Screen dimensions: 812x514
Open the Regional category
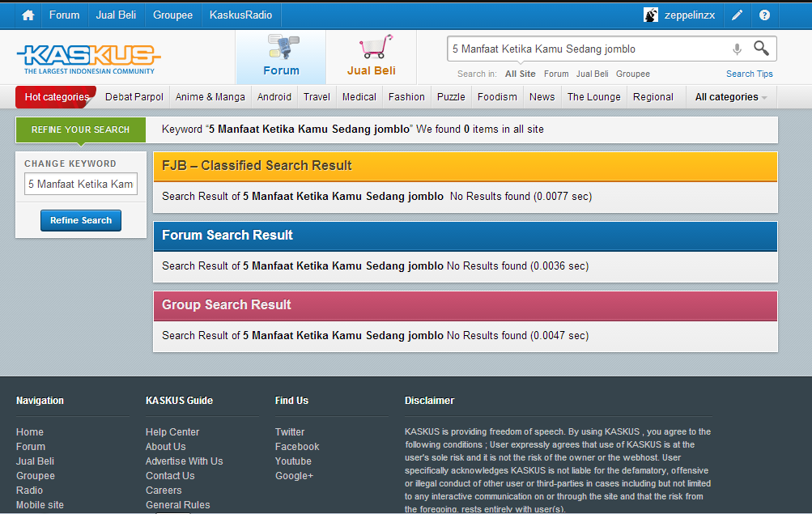(x=653, y=97)
